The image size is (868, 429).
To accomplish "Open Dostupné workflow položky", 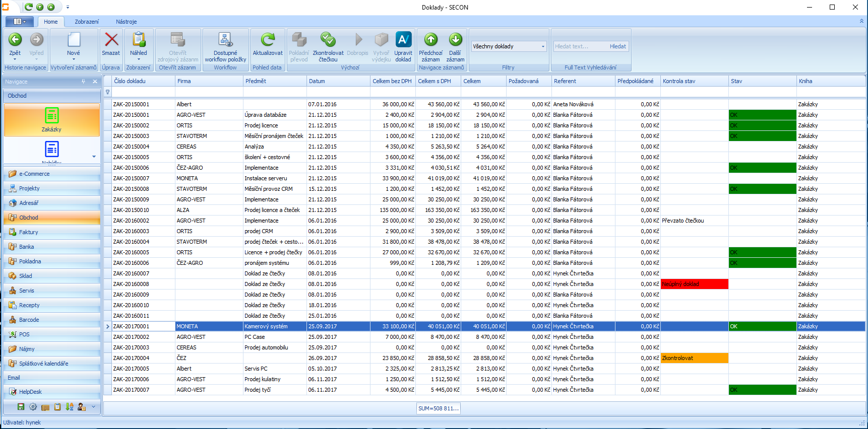I will pyautogui.click(x=225, y=40).
